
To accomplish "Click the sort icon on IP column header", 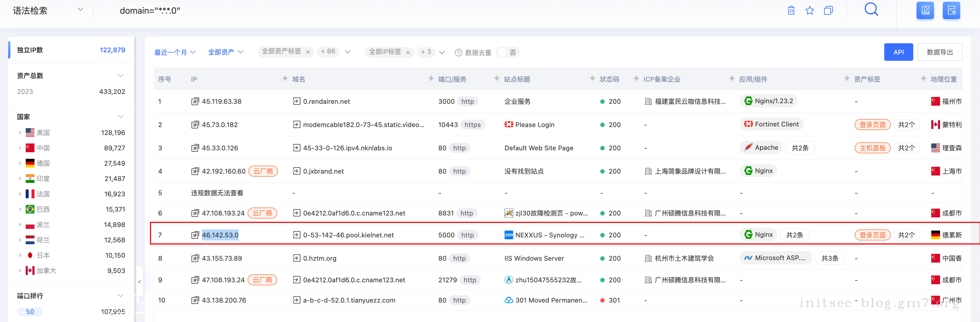I will point(285,79).
